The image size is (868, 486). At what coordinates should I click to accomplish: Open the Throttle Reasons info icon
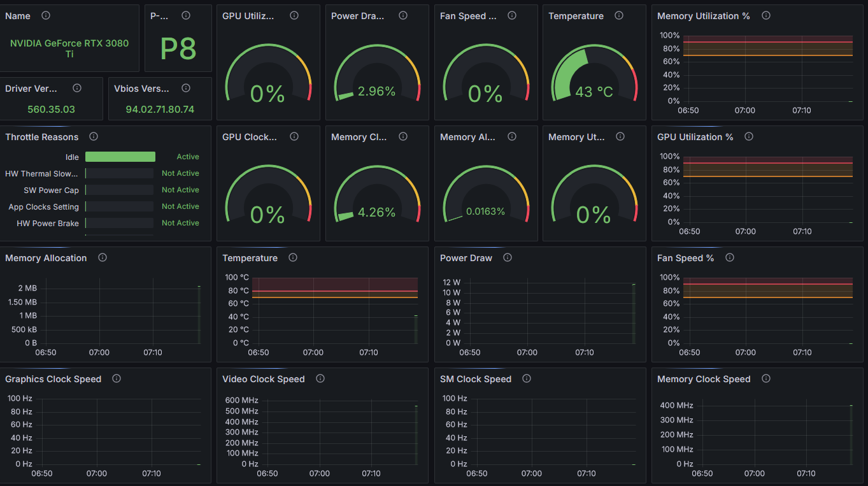pyautogui.click(x=93, y=136)
